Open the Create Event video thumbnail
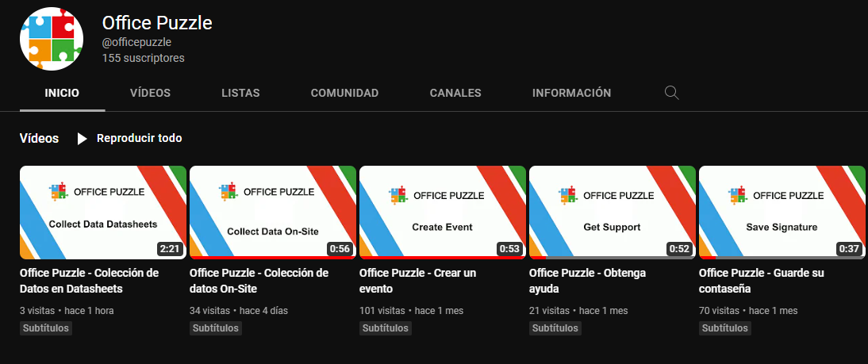868x364 pixels. click(x=443, y=212)
